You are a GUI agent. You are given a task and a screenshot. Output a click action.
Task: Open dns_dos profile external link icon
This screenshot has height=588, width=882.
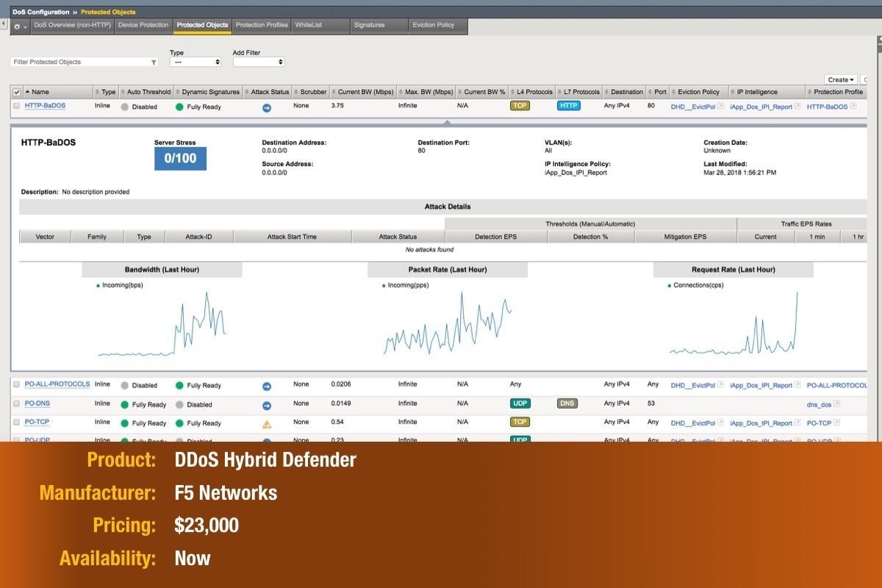[x=836, y=404]
